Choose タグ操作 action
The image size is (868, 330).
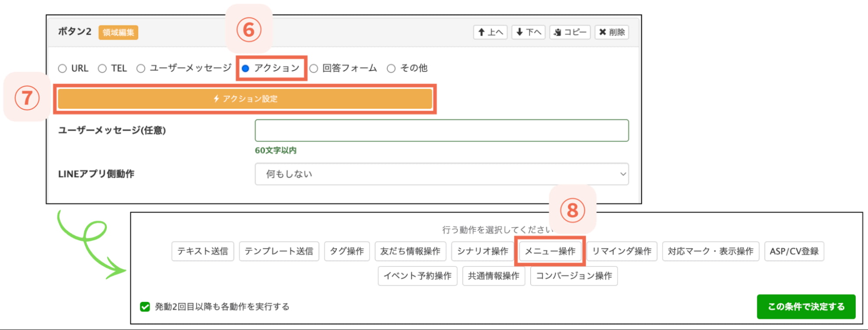click(x=347, y=251)
